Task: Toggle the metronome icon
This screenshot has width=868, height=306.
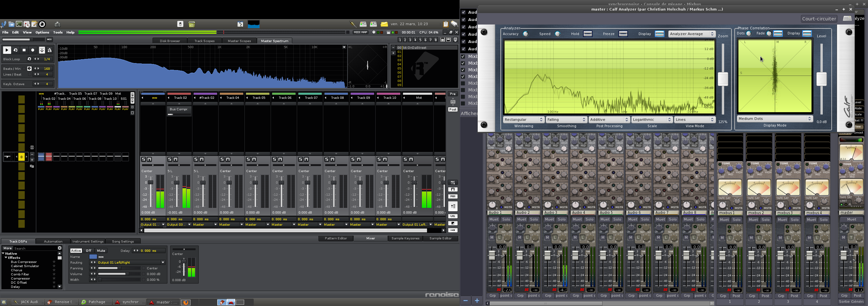Action: point(49,50)
